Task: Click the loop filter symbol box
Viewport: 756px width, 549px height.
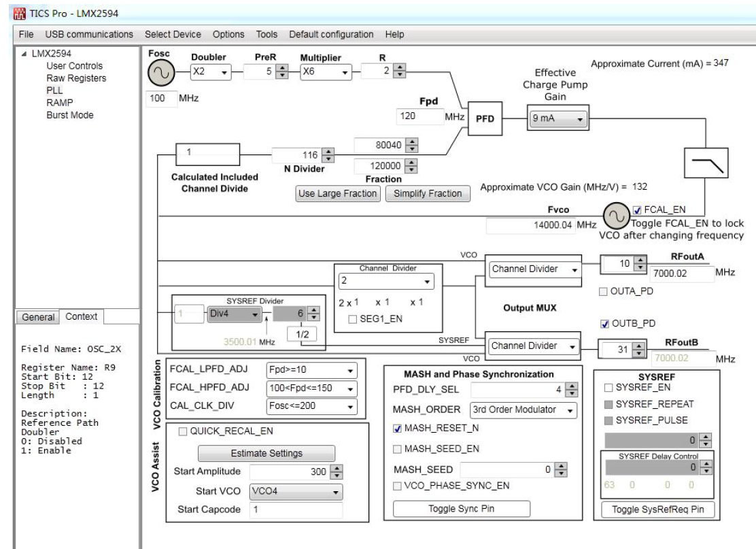Action: (x=706, y=163)
